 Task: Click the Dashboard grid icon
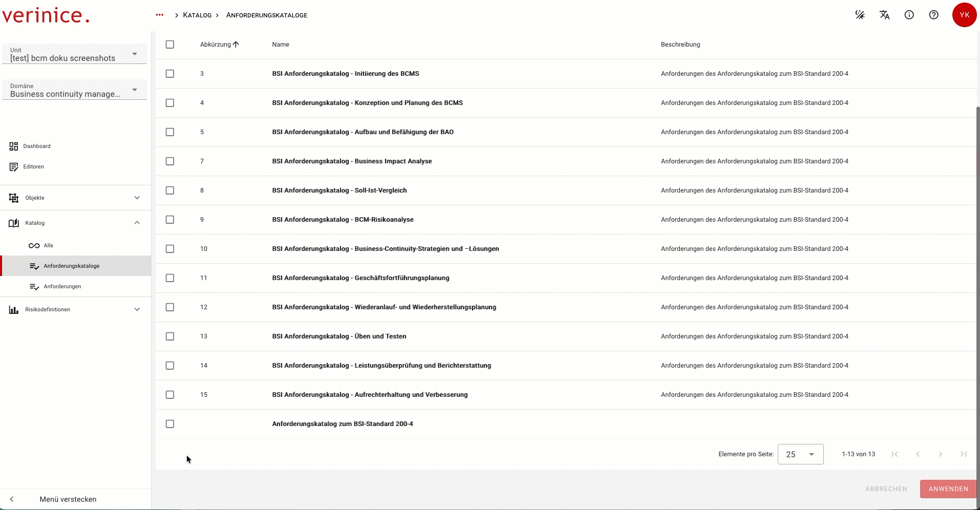(14, 146)
